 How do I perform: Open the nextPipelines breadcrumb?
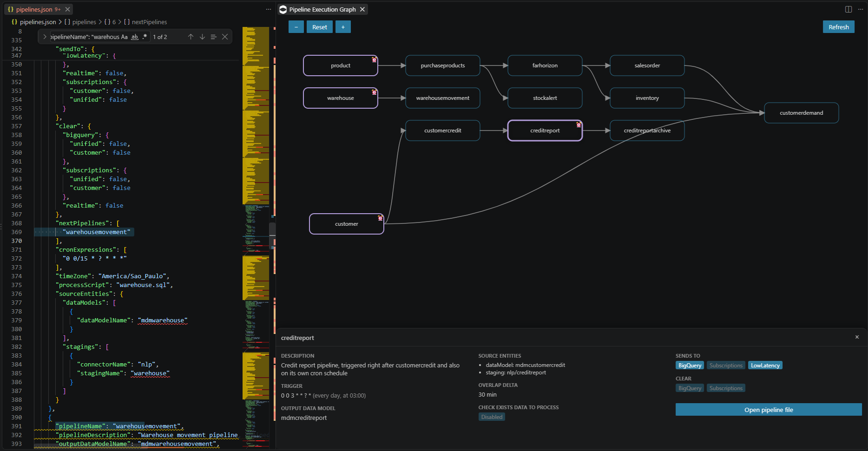(145, 22)
